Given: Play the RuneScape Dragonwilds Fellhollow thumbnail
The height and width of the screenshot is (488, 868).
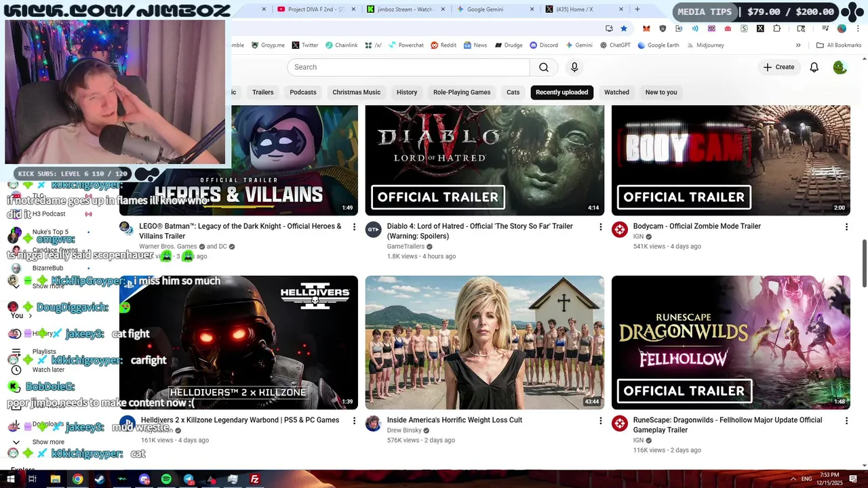Looking at the screenshot, I should point(731,342).
